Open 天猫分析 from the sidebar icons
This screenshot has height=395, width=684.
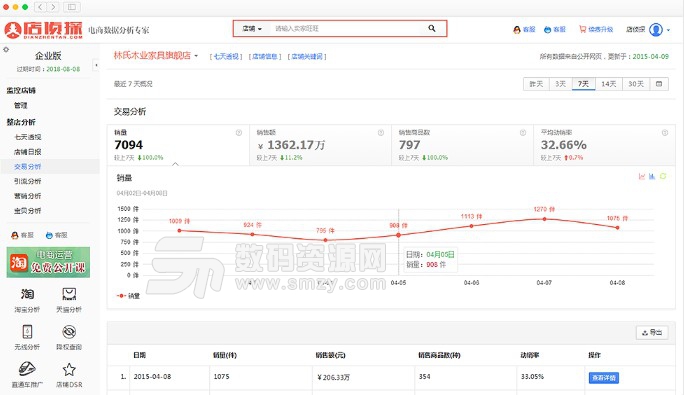coord(69,300)
